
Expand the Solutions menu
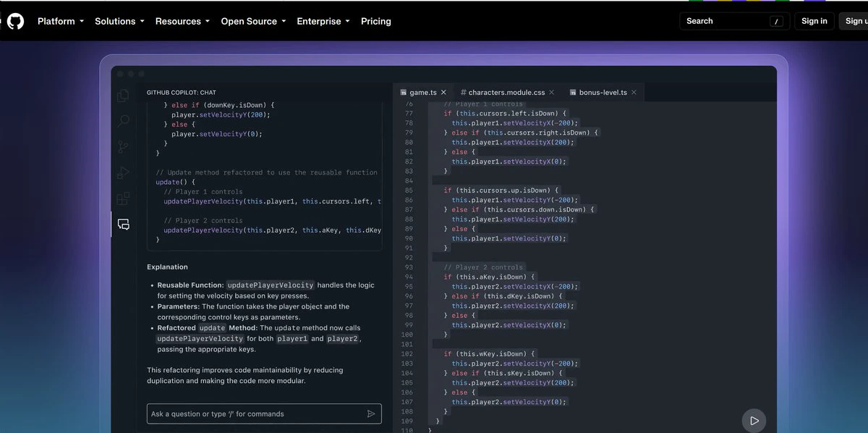(x=119, y=21)
